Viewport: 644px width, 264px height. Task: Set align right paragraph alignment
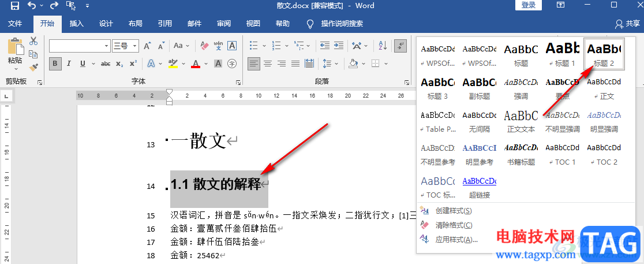282,64
